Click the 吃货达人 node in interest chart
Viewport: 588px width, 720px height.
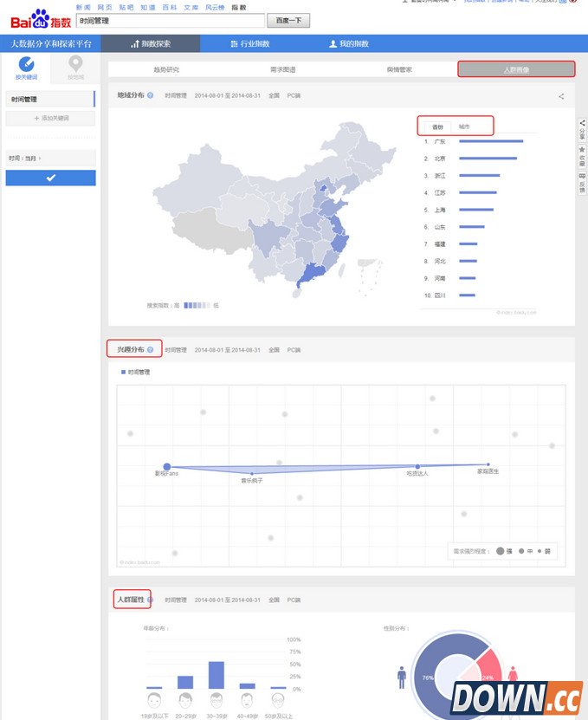pos(417,466)
